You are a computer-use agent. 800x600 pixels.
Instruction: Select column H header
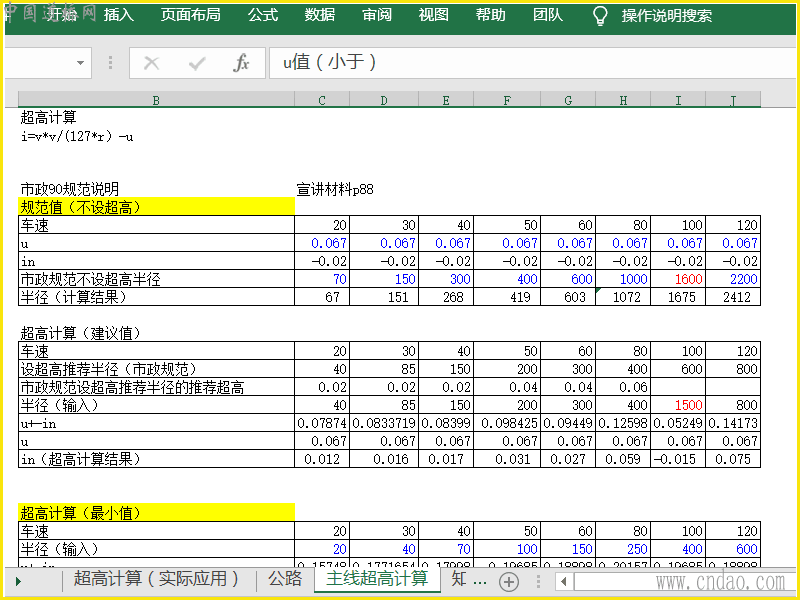pos(623,99)
